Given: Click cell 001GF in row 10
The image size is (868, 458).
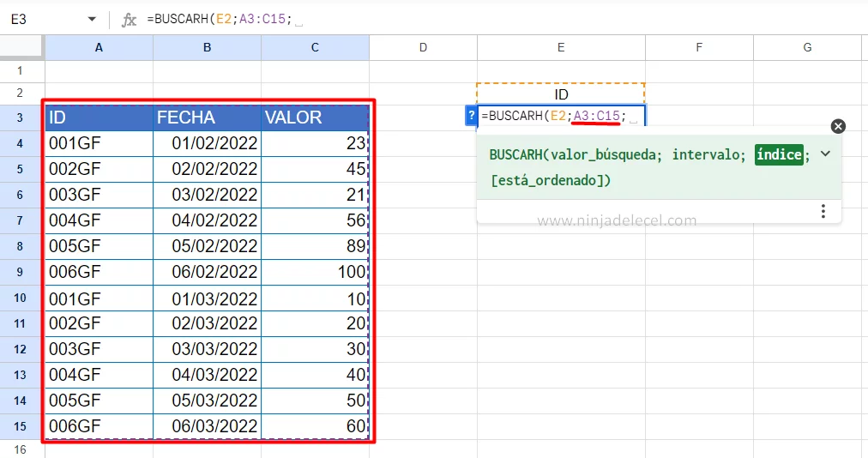Looking at the screenshot, I should [99, 298].
